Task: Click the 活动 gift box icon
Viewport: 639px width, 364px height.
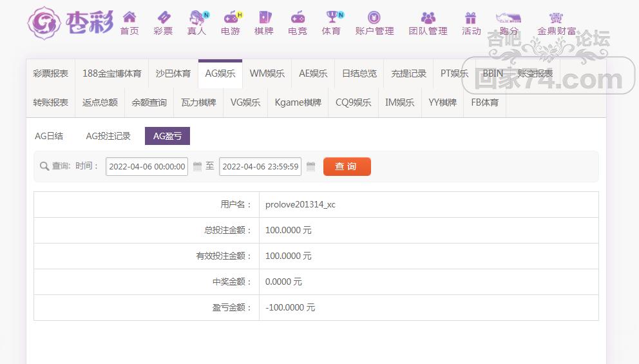Action: (x=471, y=18)
